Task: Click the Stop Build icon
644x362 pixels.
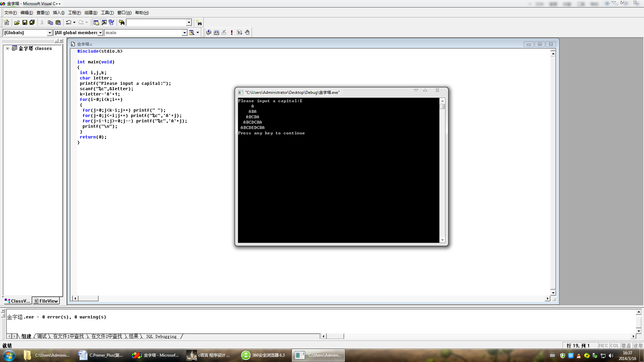Action: [224, 33]
